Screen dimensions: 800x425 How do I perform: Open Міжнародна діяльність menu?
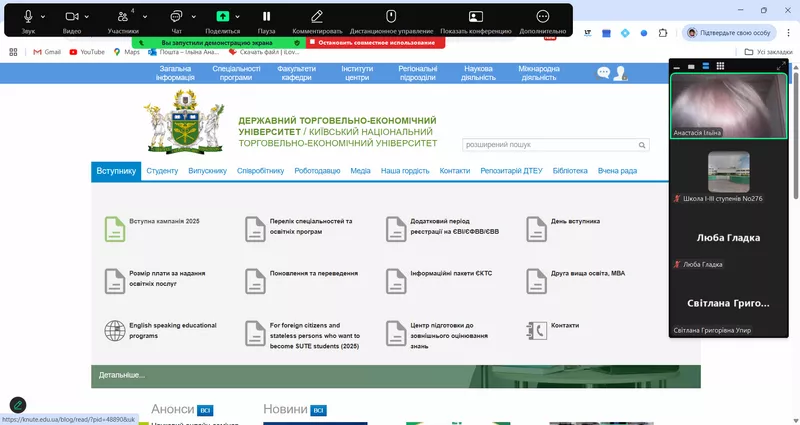[539, 73]
